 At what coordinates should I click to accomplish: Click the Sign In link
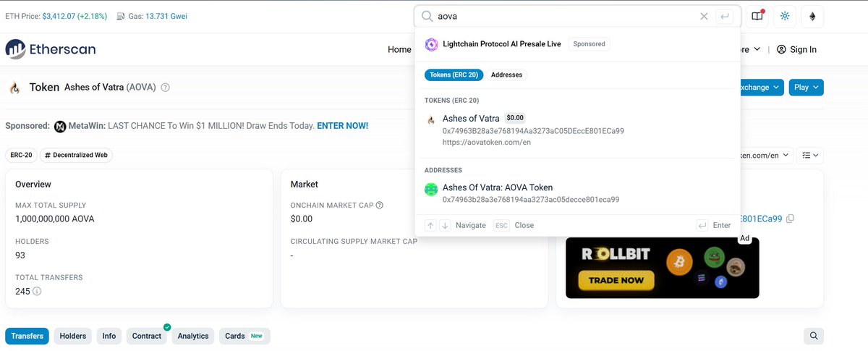coord(796,49)
